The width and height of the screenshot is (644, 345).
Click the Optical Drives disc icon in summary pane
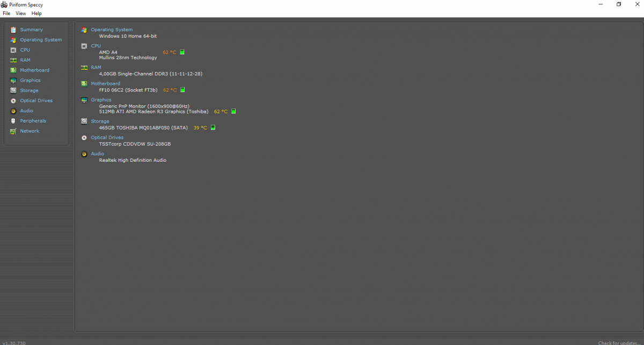click(84, 138)
